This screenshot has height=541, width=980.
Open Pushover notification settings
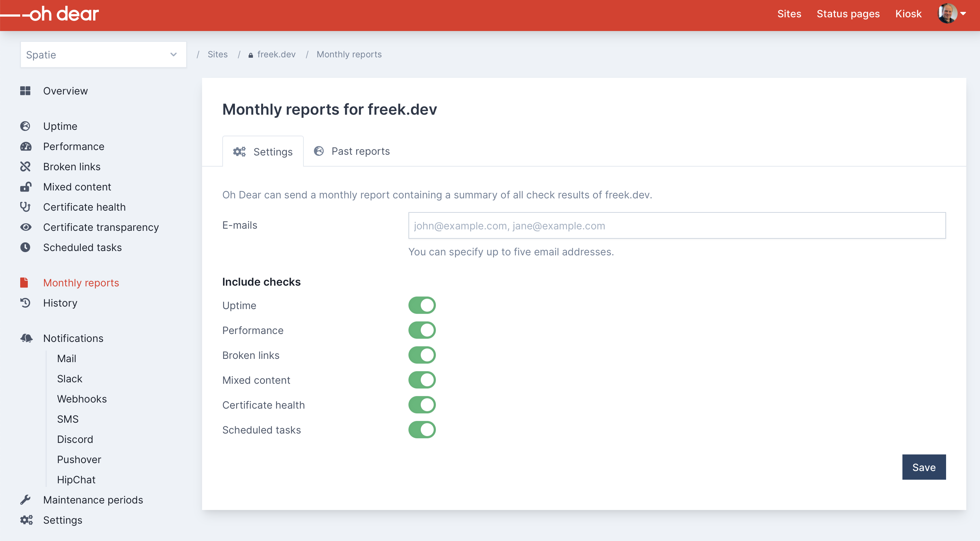(79, 459)
